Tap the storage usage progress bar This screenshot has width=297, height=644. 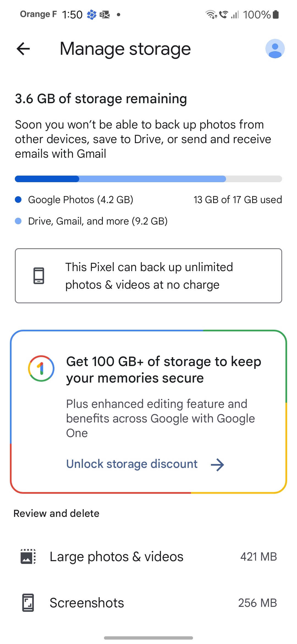[148, 179]
